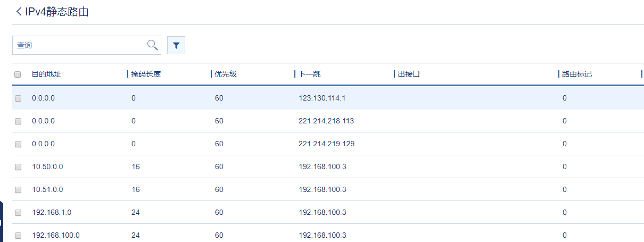Check the 192.168.100.0 route row
Image resolution: width=644 pixels, height=242 pixels.
(18, 236)
